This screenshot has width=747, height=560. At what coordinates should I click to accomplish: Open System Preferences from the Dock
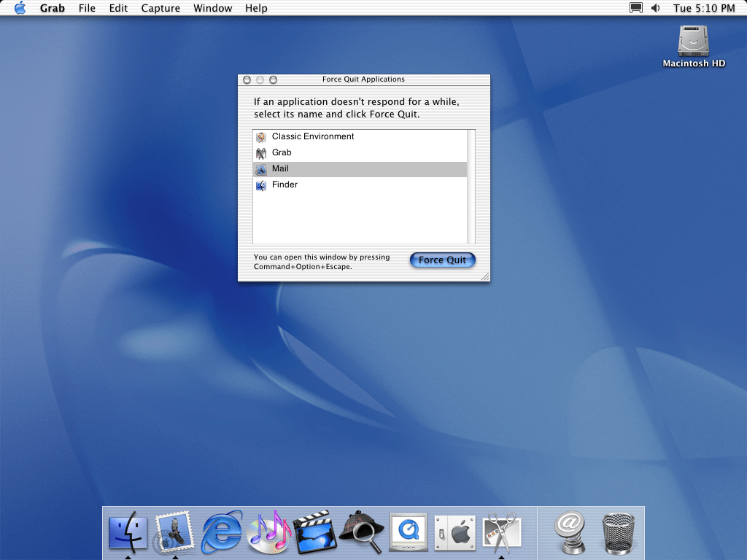coord(454,532)
